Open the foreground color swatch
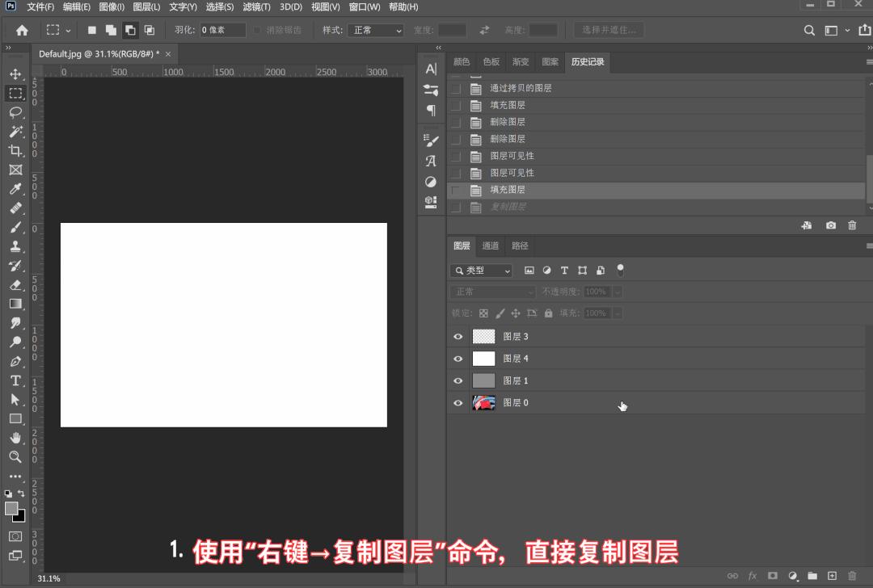Image resolution: width=873 pixels, height=588 pixels. [12, 509]
